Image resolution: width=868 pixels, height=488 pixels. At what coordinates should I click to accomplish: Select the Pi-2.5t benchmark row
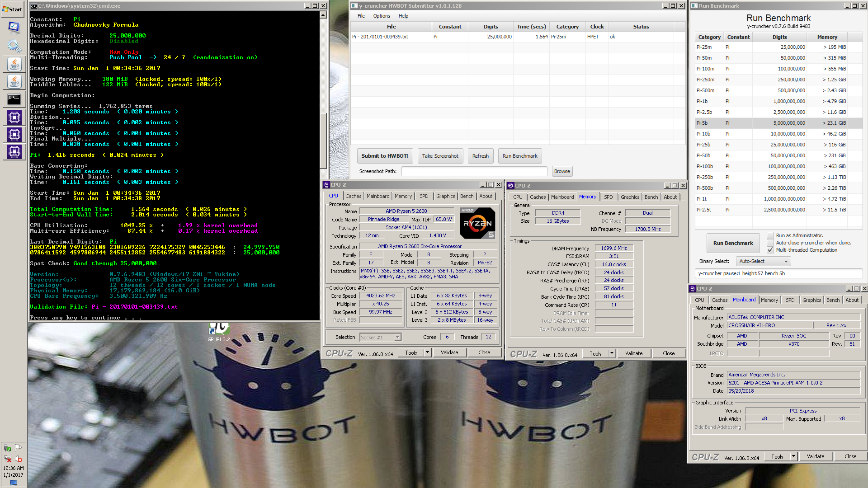point(778,210)
